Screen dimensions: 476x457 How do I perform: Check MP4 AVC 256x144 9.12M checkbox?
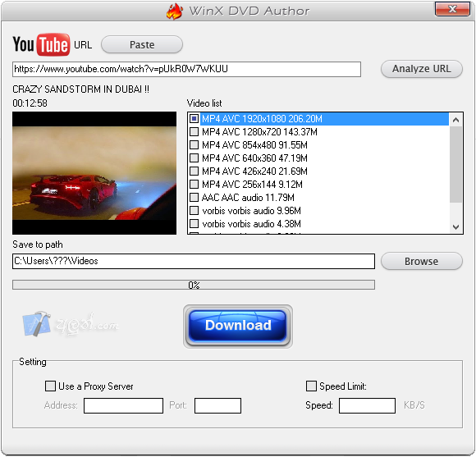pyautogui.click(x=195, y=185)
